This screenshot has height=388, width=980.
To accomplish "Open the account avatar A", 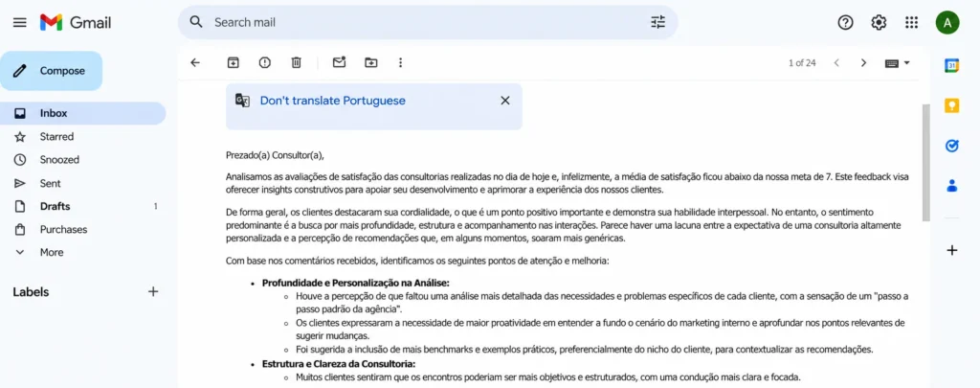I will pyautogui.click(x=947, y=23).
